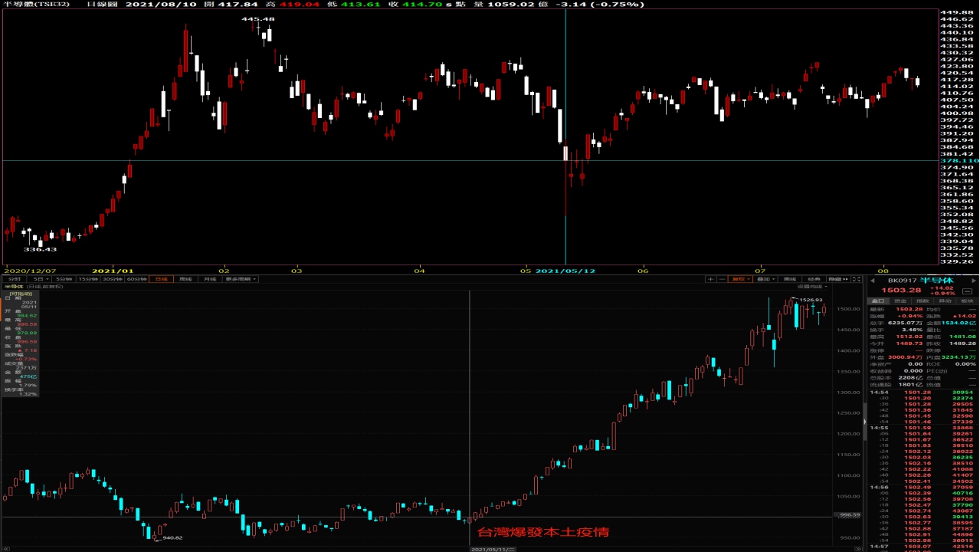
Task: Click the 昨收 value 1489.26
Action: click(x=962, y=343)
